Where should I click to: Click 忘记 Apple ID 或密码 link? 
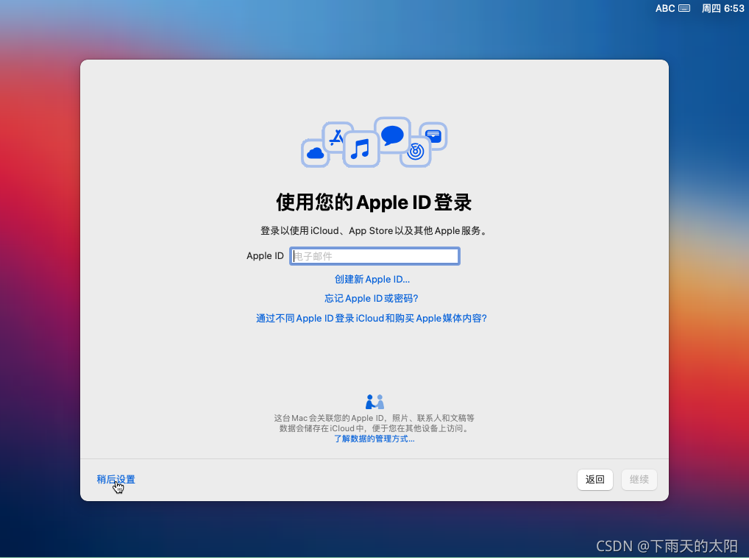371,298
